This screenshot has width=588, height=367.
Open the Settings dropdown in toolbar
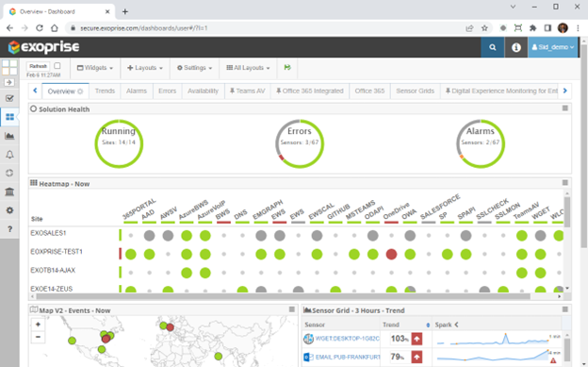point(195,68)
